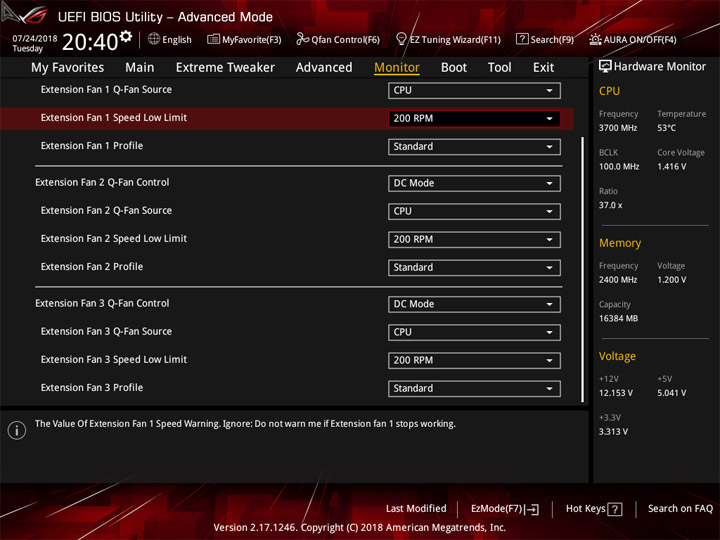
Task: Click the info icon beside help text
Action: 17,430
